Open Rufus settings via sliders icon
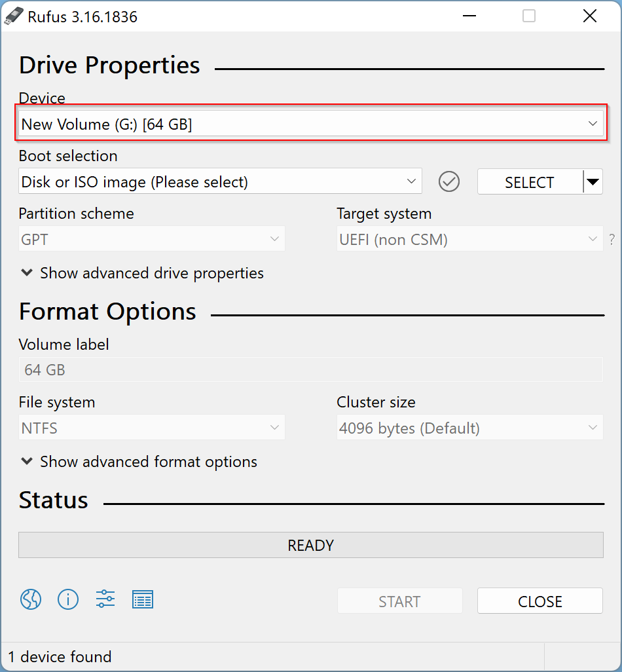This screenshot has height=672, width=622. click(105, 599)
